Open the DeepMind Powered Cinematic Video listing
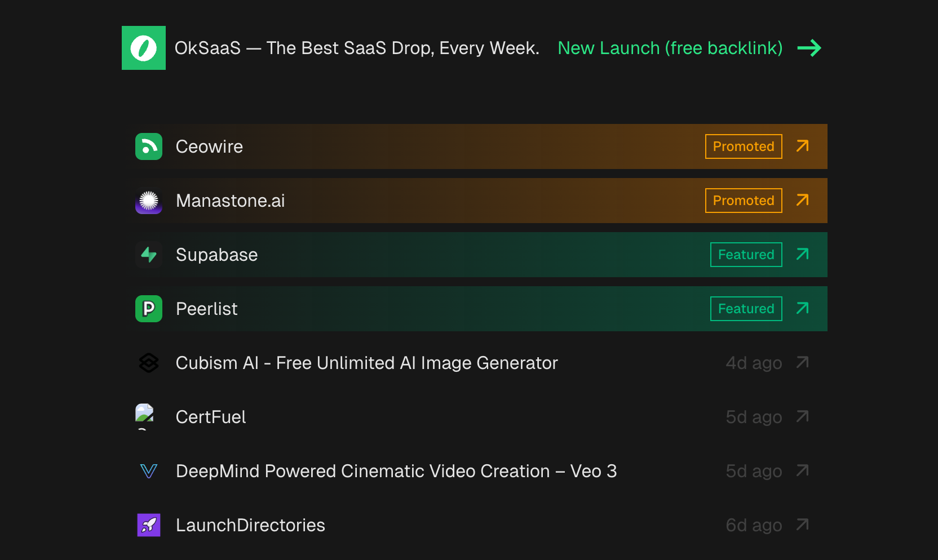 [x=396, y=471]
